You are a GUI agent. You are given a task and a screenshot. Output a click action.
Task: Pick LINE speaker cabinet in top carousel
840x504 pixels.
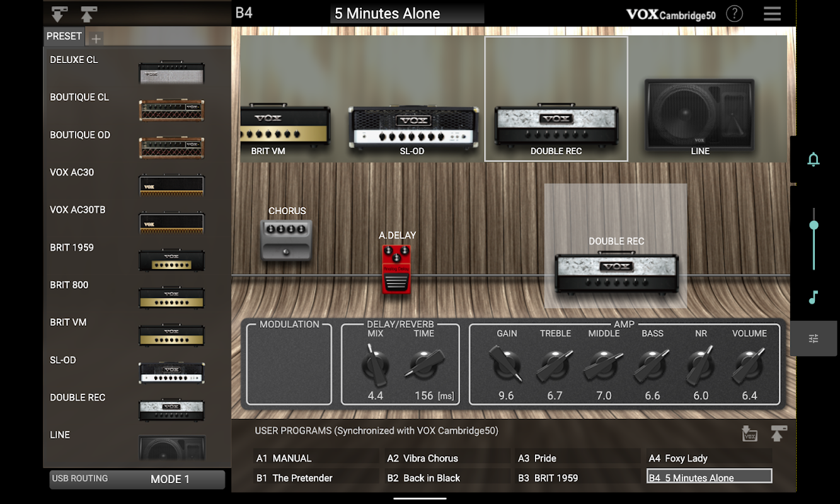point(699,117)
